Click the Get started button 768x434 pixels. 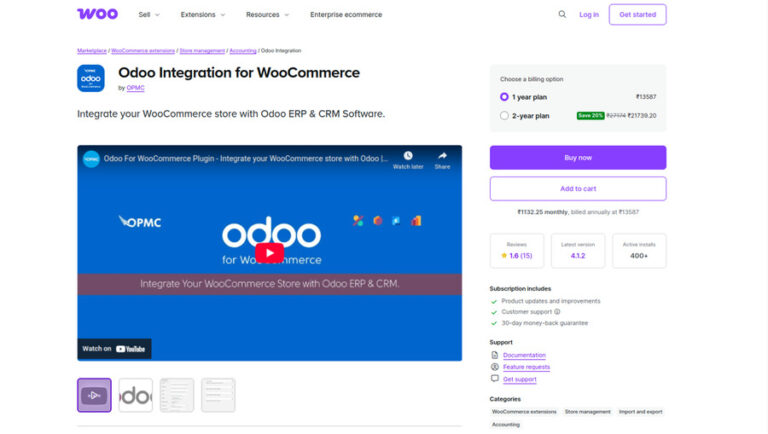pos(637,15)
